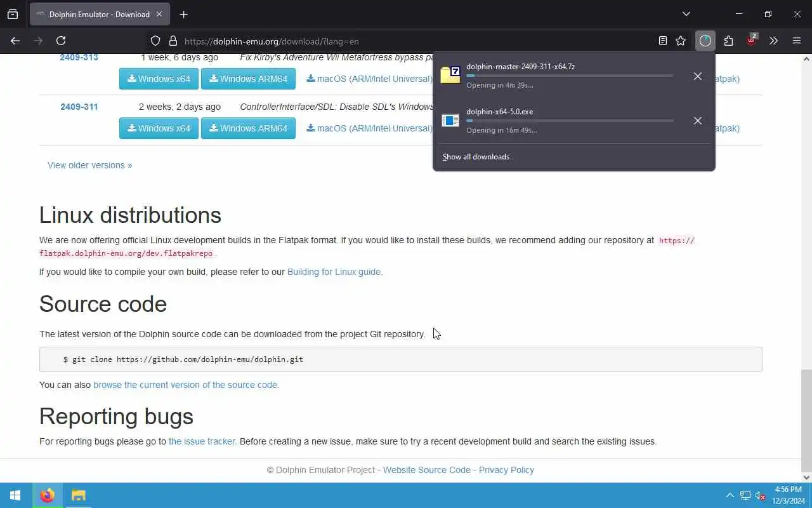Download macOS universal build for 2409-313
Image resolution: width=812 pixels, height=508 pixels.
click(x=369, y=79)
